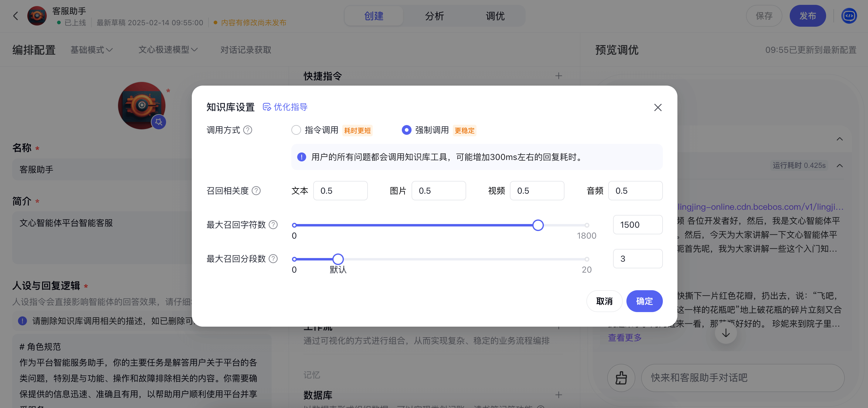The image size is (868, 408).
Task: Click help icon beside 最大召回字符数
Action: 273,225
